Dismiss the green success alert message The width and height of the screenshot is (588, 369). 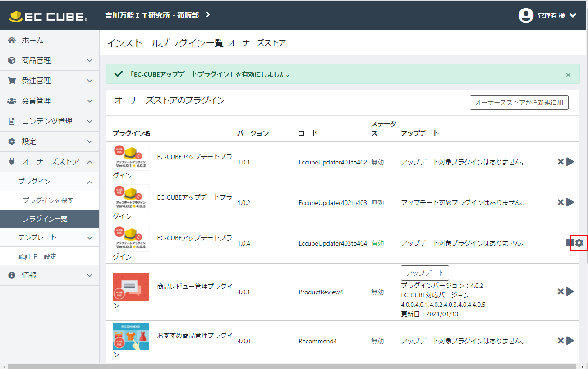pos(568,75)
